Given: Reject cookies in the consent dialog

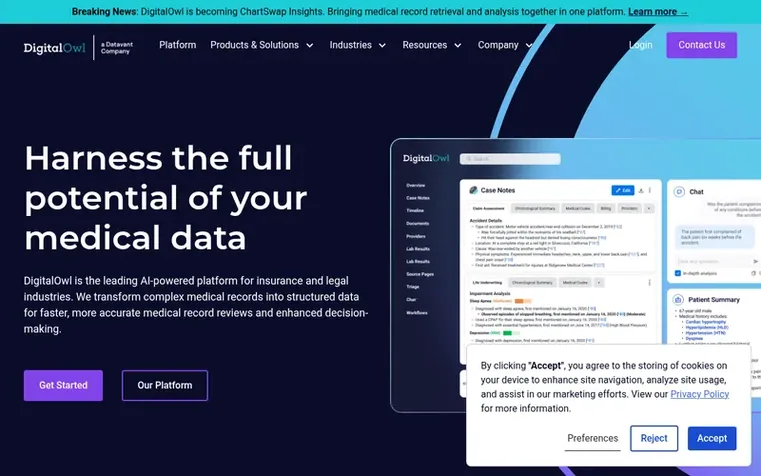Looking at the screenshot, I should [x=654, y=438].
